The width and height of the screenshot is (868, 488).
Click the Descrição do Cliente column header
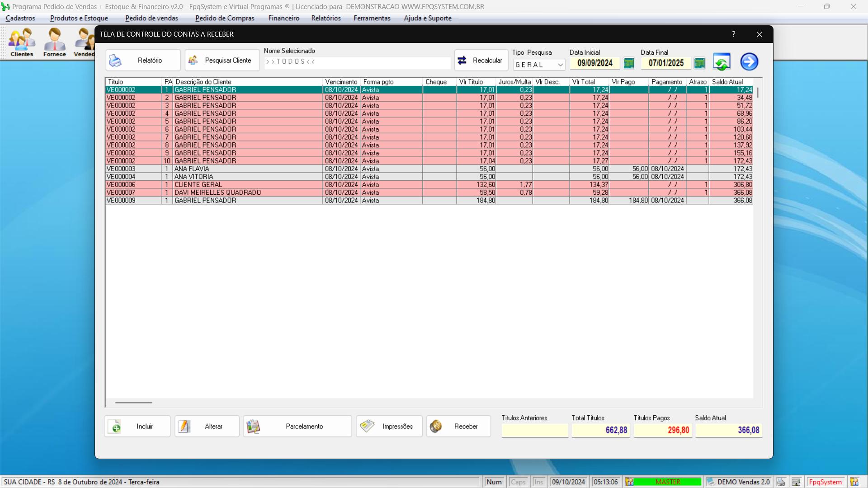pos(248,82)
